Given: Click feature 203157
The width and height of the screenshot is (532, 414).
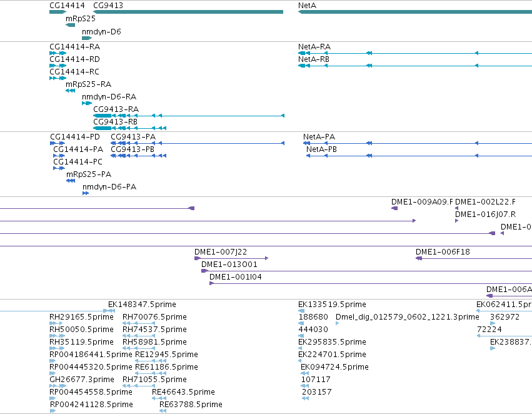Looking at the screenshot, I should (317, 392).
